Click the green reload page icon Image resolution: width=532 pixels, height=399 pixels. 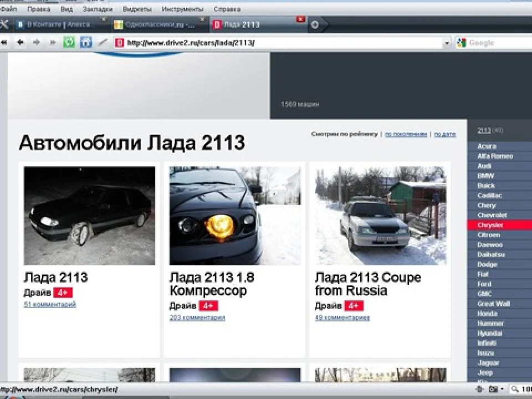click(x=69, y=43)
